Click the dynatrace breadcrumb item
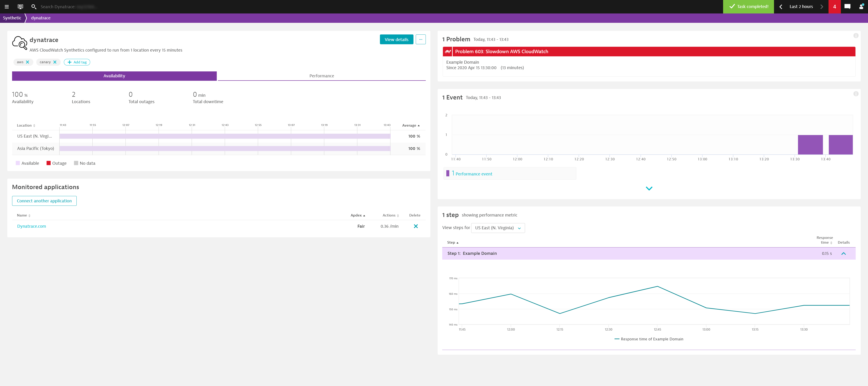This screenshot has width=868, height=386. point(41,18)
